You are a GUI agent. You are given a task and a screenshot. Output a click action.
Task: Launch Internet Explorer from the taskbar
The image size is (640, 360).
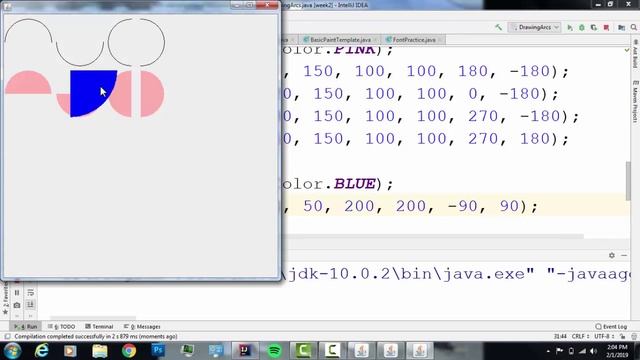pyautogui.click(x=42, y=351)
